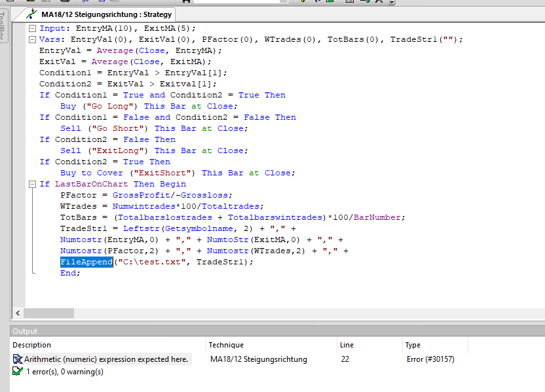Collapse the Input declaration line
545x392 pixels.
32,29
